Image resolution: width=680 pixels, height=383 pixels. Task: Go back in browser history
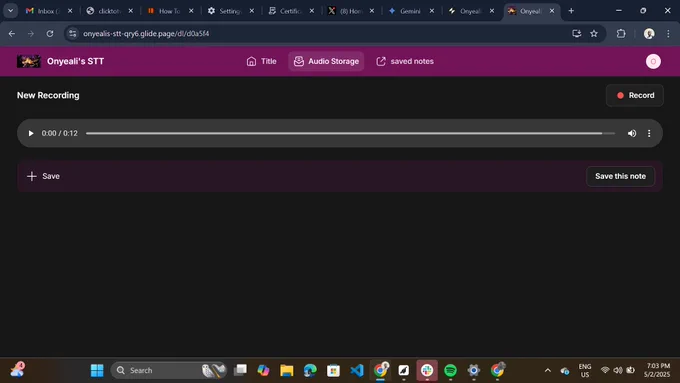12,33
